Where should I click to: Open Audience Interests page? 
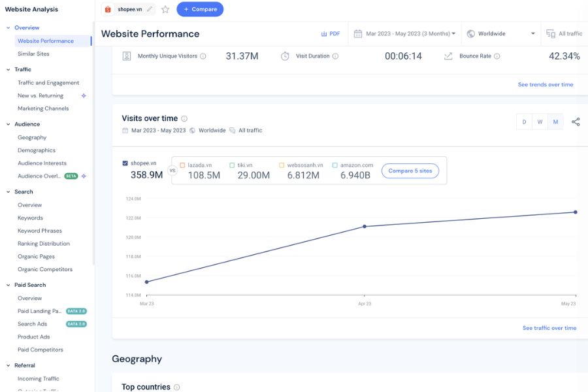click(42, 163)
